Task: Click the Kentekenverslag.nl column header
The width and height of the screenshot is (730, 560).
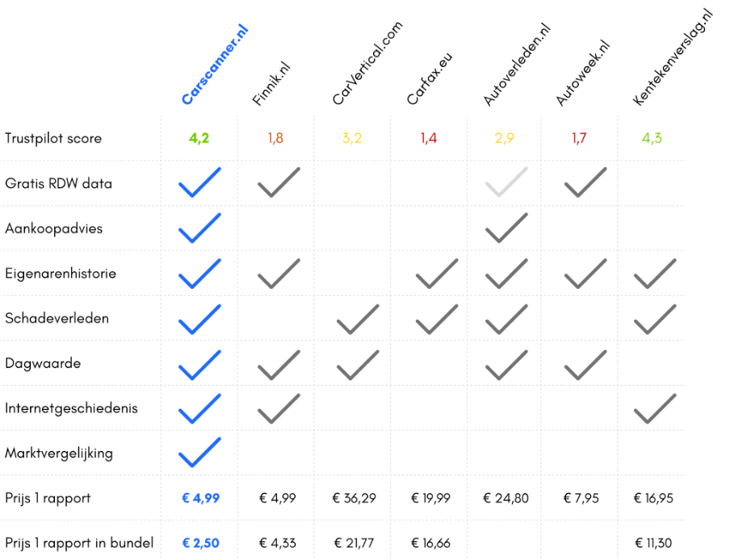Action: (x=673, y=58)
